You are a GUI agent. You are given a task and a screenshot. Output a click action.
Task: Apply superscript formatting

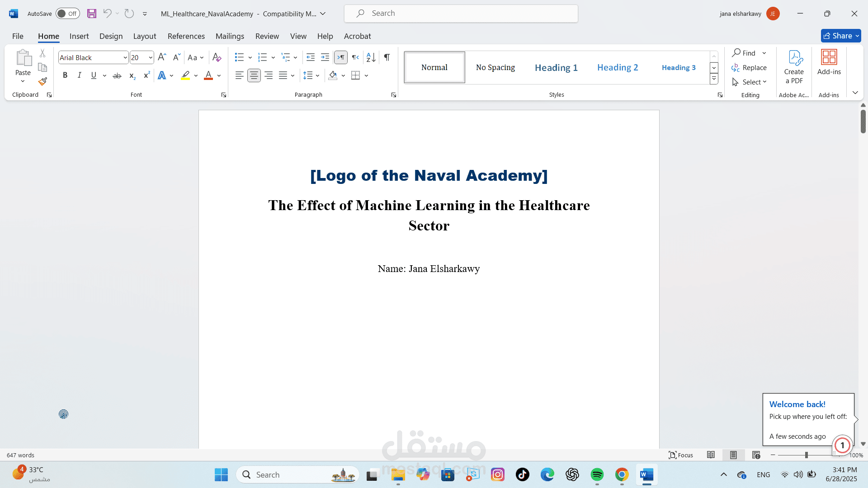(146, 75)
